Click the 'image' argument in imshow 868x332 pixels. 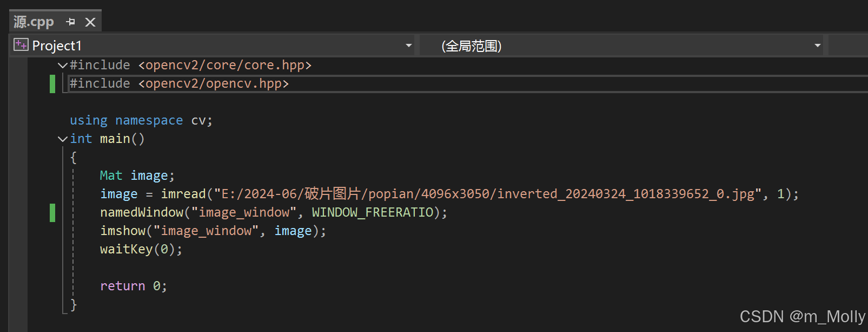(293, 231)
